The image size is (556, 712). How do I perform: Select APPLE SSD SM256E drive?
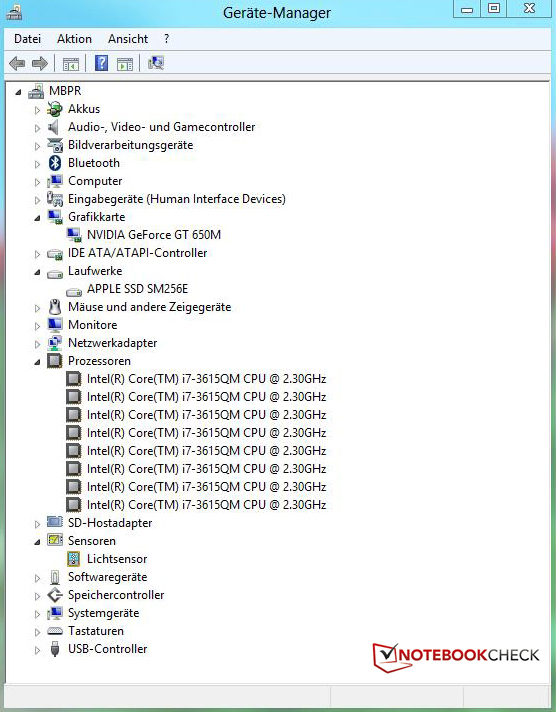137,289
